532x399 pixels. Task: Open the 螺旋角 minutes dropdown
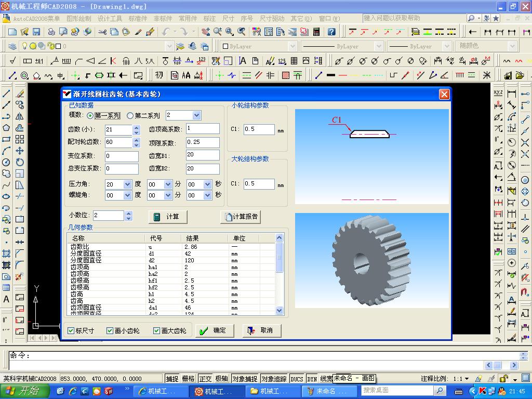coord(168,195)
